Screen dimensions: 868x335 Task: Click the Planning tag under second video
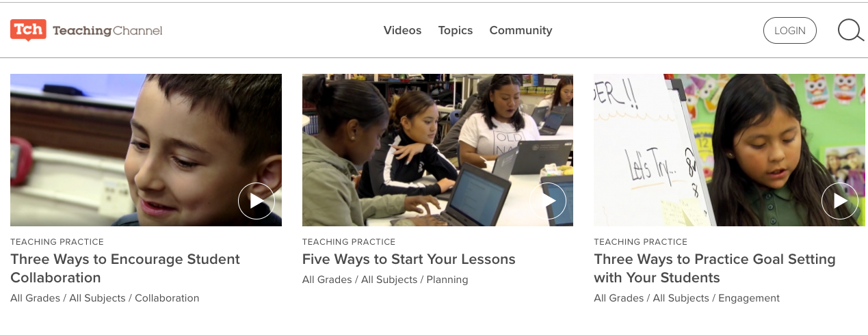click(x=447, y=280)
